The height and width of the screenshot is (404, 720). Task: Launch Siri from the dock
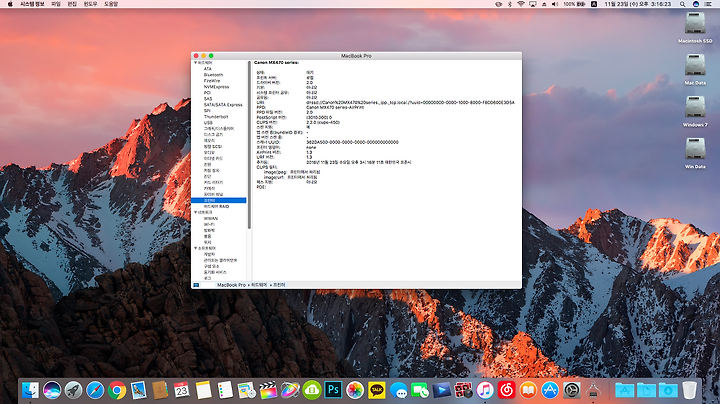(x=52, y=390)
